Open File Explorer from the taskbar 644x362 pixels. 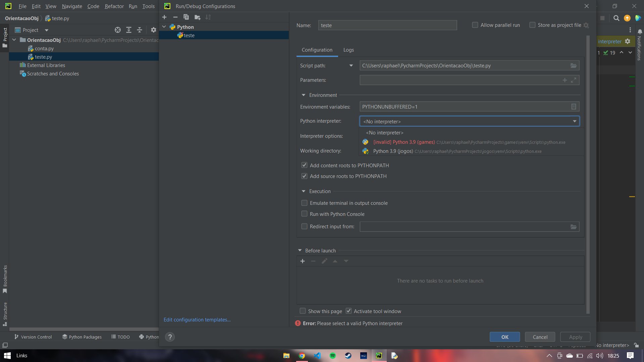pyautogui.click(x=286, y=356)
